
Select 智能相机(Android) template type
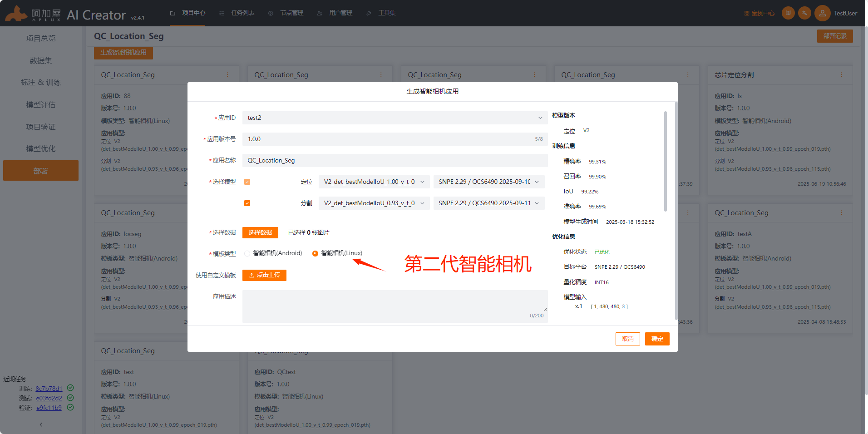click(x=273, y=253)
